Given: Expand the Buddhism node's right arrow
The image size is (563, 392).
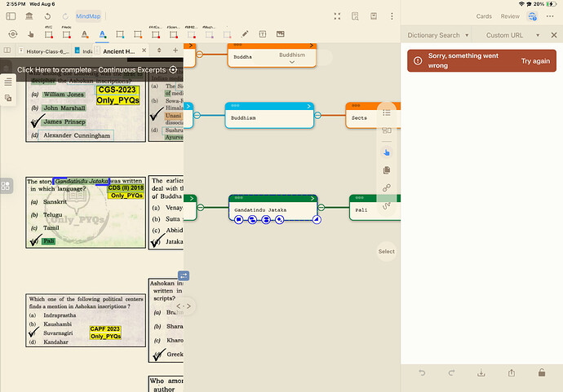Looking at the screenshot, I should tap(311, 106).
